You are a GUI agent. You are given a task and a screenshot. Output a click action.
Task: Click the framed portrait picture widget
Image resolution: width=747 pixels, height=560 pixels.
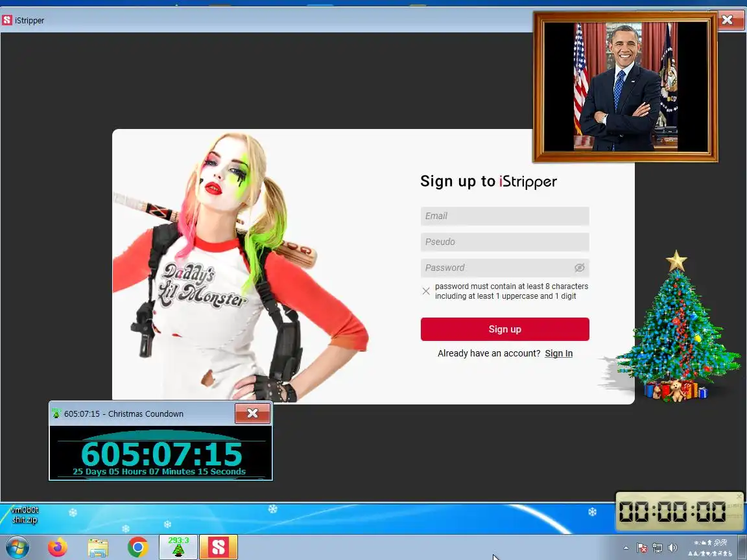pos(626,87)
